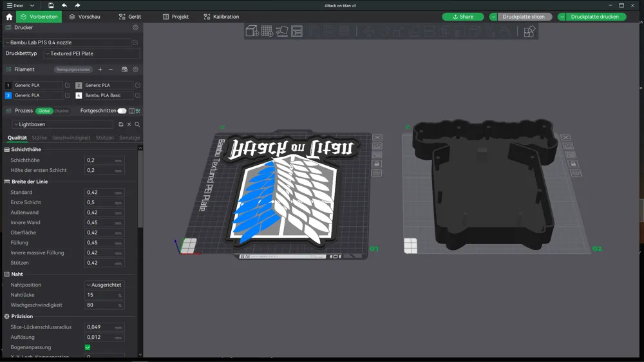
Task: Open the Geschwindigkeit settings tab
Action: (x=71, y=138)
